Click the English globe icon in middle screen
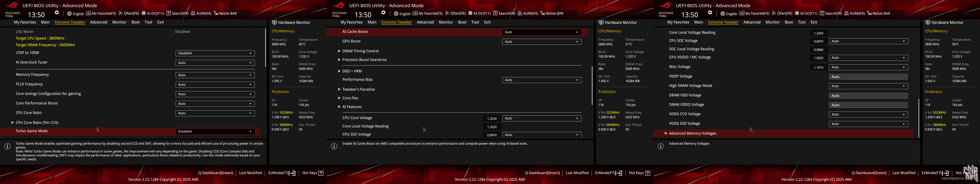This screenshot has width=980, height=184. (x=396, y=13)
